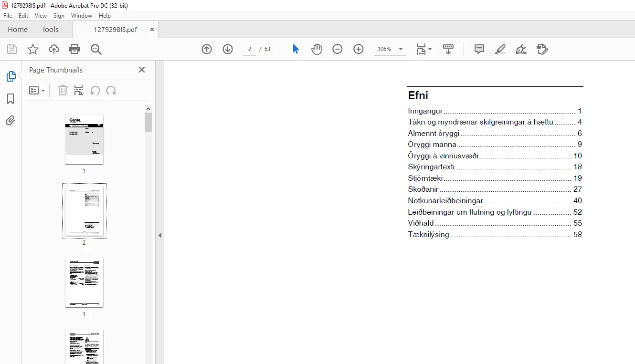Open the Page Thumbnails sidebar icon

tap(11, 76)
